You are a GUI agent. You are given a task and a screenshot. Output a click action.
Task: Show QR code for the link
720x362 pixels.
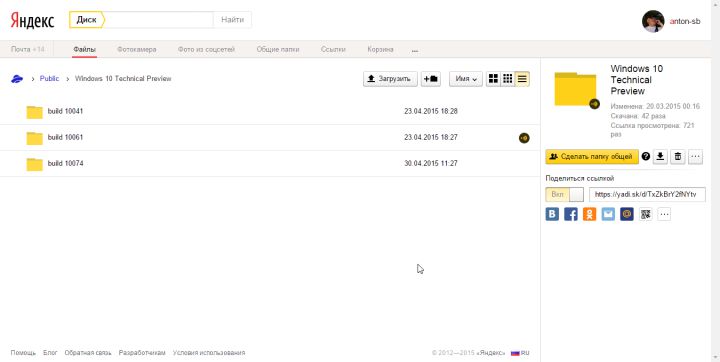[x=646, y=214]
